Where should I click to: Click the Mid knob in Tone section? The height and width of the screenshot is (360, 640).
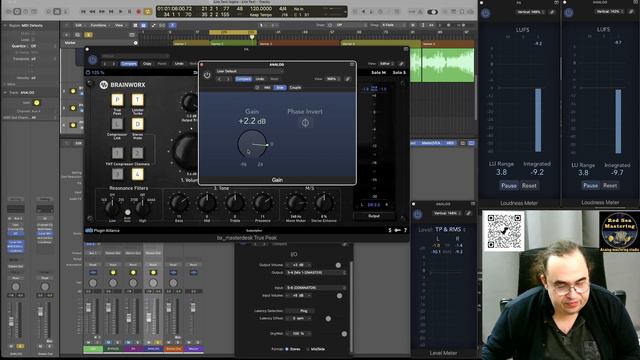pyautogui.click(x=207, y=203)
